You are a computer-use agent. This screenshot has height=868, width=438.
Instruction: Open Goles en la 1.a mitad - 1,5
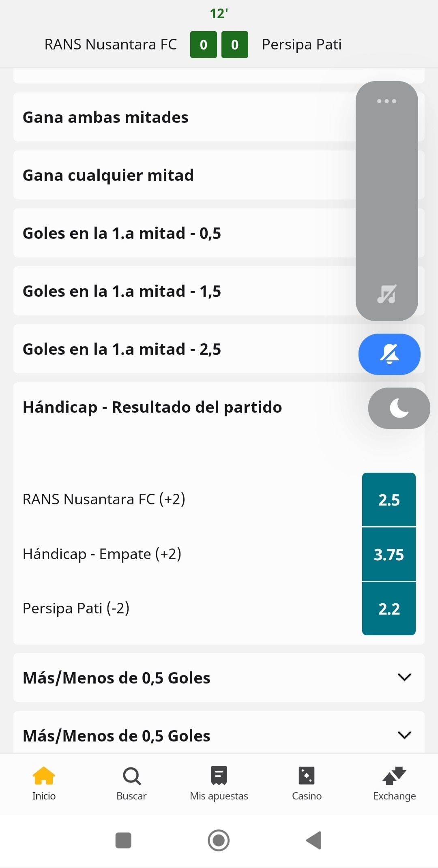(185, 291)
